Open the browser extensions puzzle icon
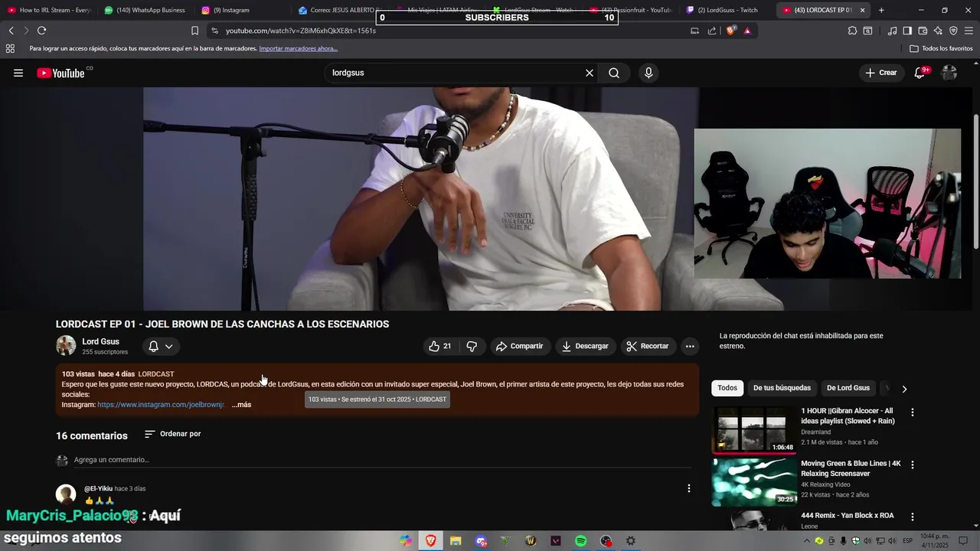The height and width of the screenshot is (551, 980). 852,31
